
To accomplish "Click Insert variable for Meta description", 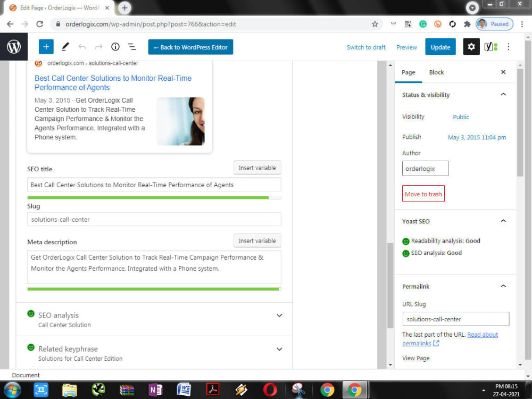I will [257, 240].
